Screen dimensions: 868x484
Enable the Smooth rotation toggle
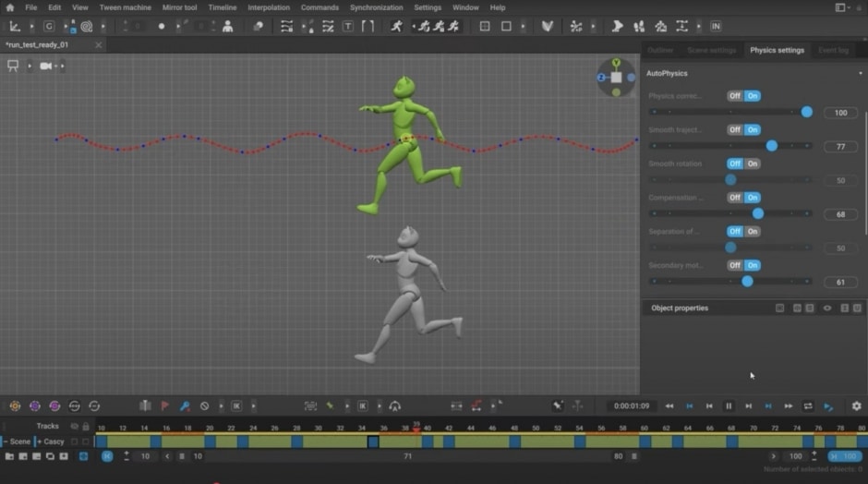[x=753, y=164]
